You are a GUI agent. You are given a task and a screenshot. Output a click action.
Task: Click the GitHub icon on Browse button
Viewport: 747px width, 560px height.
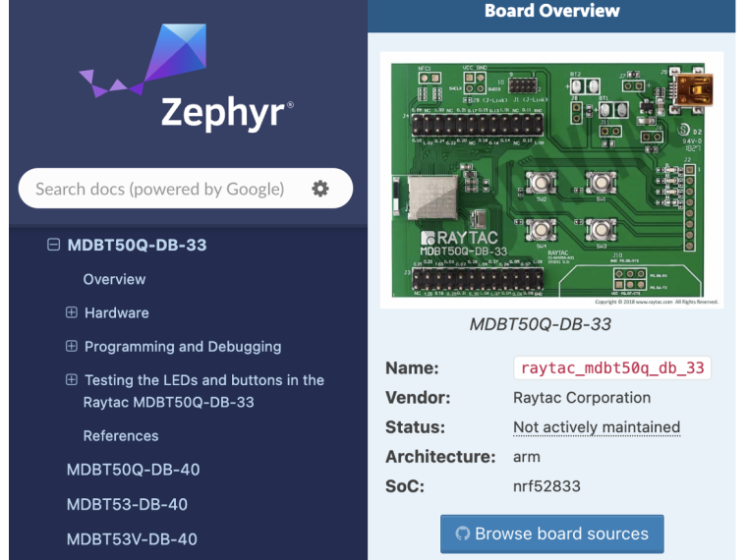(463, 534)
